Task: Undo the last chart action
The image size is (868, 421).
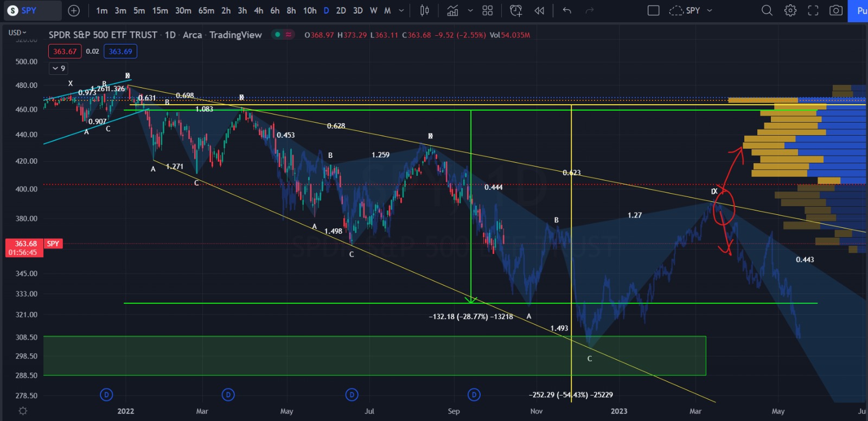Action: 567,10
